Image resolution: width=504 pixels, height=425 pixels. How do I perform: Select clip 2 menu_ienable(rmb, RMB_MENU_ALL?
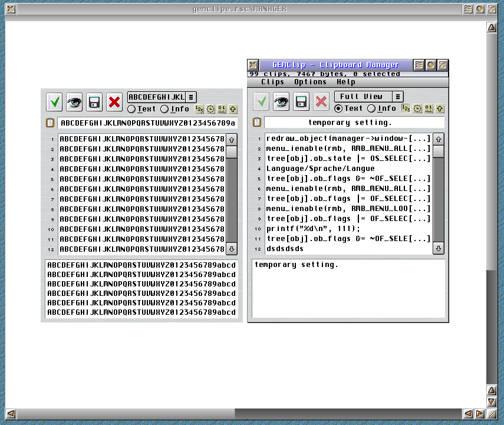pyautogui.click(x=348, y=149)
